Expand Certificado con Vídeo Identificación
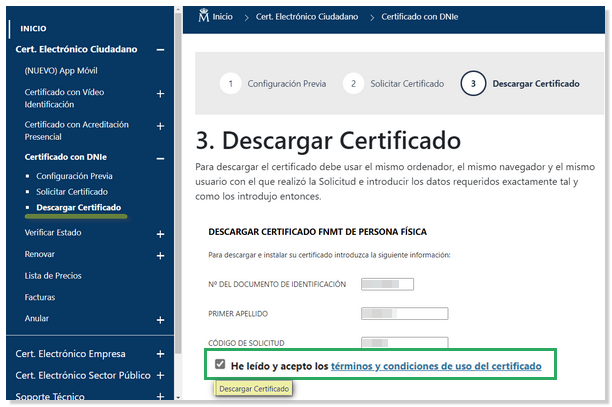The width and height of the screenshot is (612, 407). coord(160,94)
